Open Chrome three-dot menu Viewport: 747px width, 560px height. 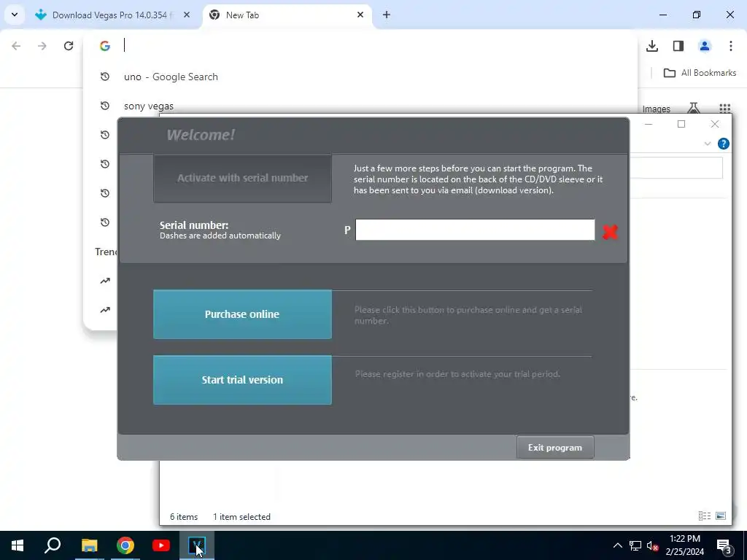point(731,46)
